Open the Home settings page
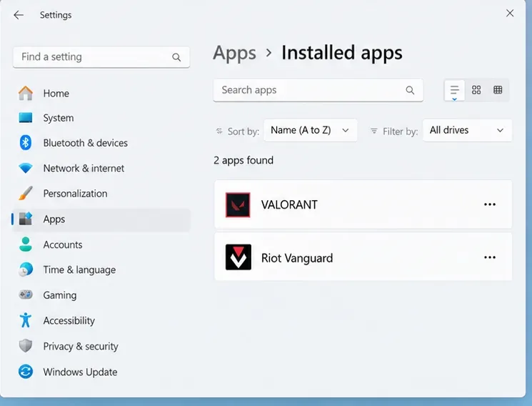 click(101, 93)
